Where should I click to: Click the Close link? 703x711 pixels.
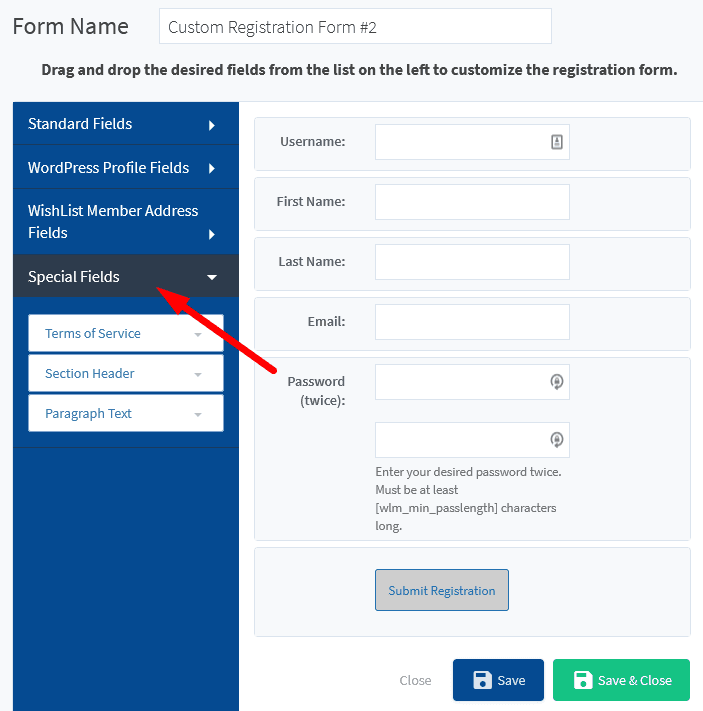(x=415, y=680)
